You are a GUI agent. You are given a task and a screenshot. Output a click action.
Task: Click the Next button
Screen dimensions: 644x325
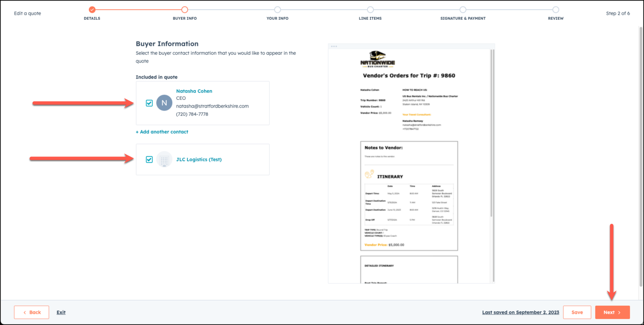(x=612, y=312)
